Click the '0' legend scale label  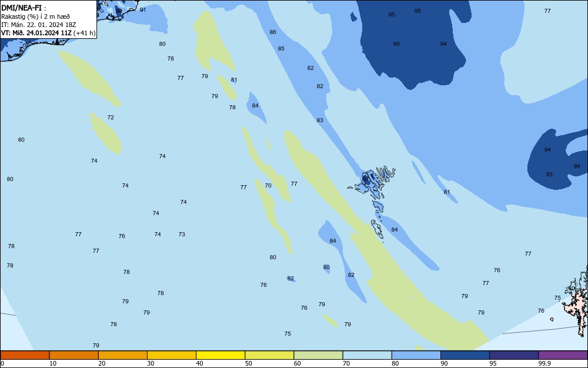pyautogui.click(x=2, y=363)
